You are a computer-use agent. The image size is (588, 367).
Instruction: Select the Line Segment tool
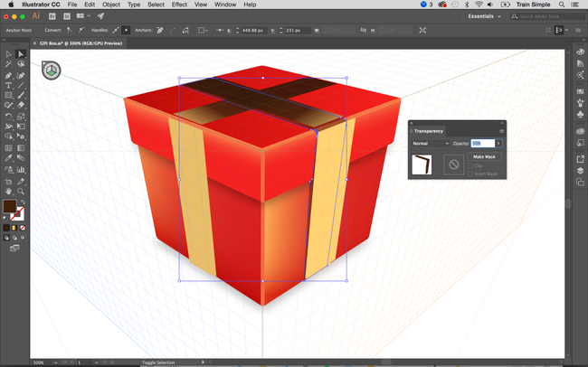[21, 86]
